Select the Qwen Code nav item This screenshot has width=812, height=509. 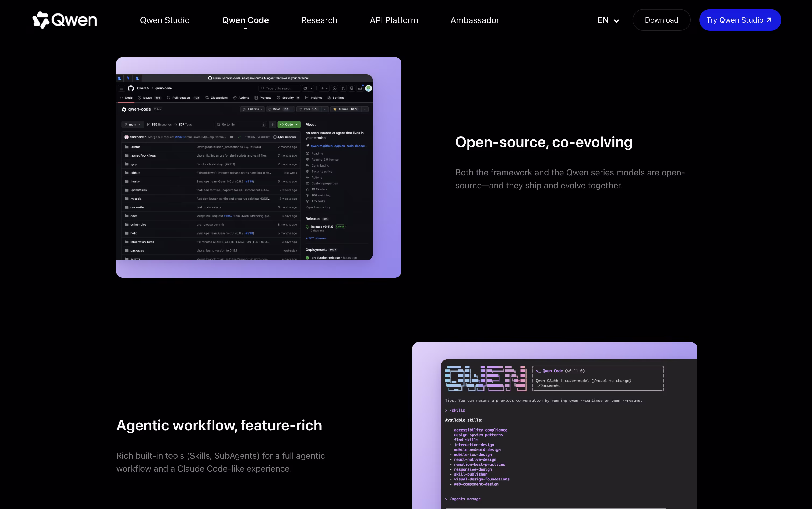[245, 20]
